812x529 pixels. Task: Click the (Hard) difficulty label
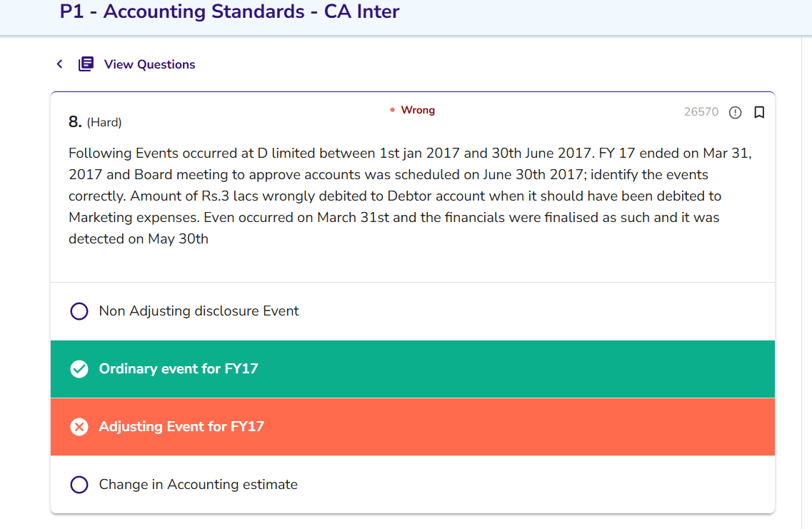(x=104, y=123)
